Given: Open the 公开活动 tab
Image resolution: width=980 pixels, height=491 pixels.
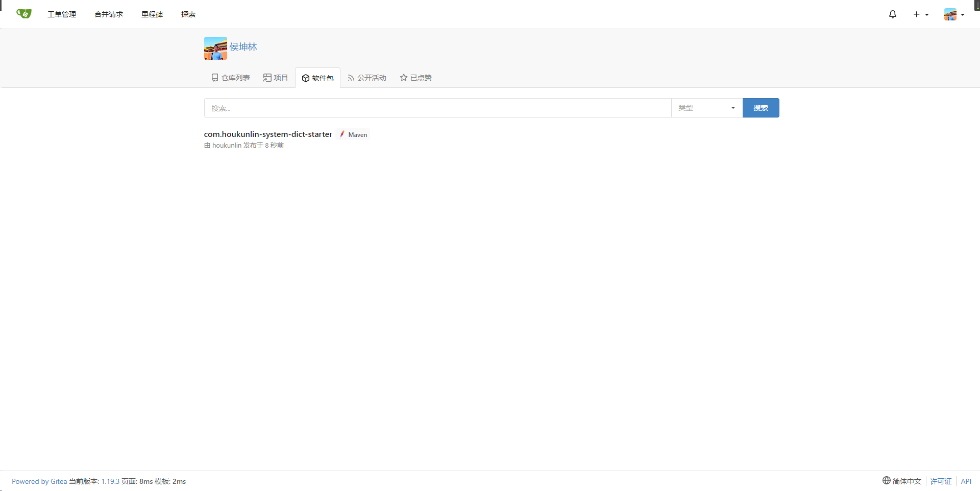Looking at the screenshot, I should click(x=367, y=78).
